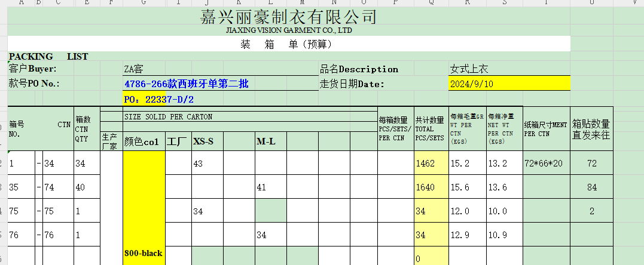Image resolution: width=644 pixels, height=265 pixels.
Task: Click the blue 4786-266款西班牙单第二批 text
Action: click(x=186, y=84)
